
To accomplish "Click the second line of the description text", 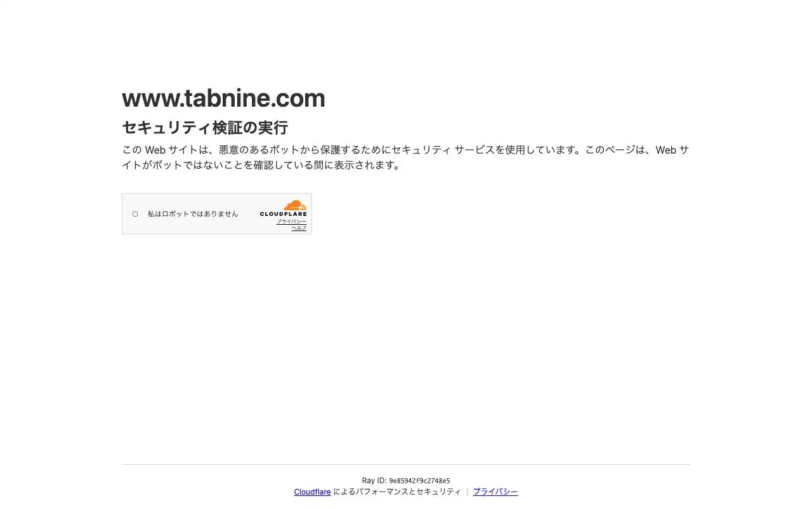I will [x=261, y=165].
